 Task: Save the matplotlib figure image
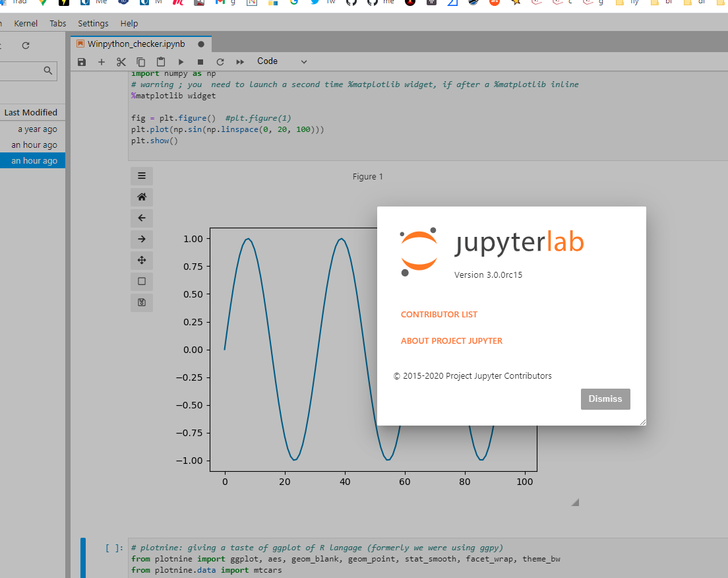click(x=142, y=302)
